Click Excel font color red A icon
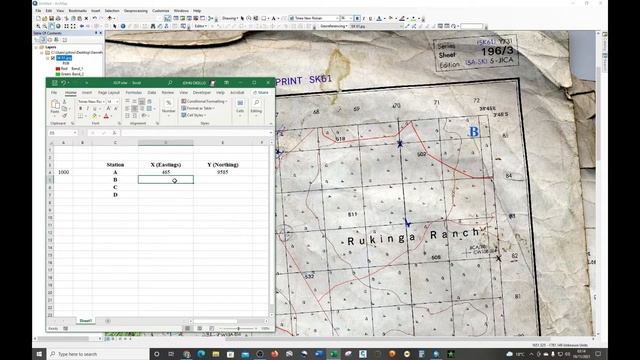Image resolution: width=640 pixels, height=360 pixels. click(x=106, y=116)
